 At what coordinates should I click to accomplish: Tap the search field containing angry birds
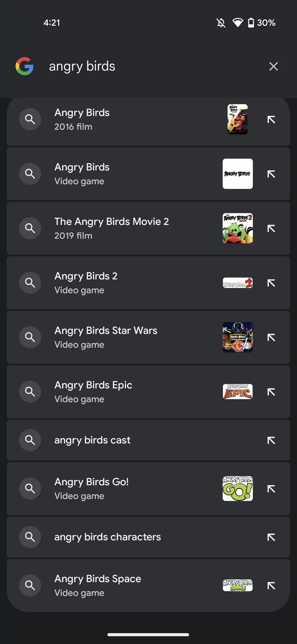coord(148,66)
